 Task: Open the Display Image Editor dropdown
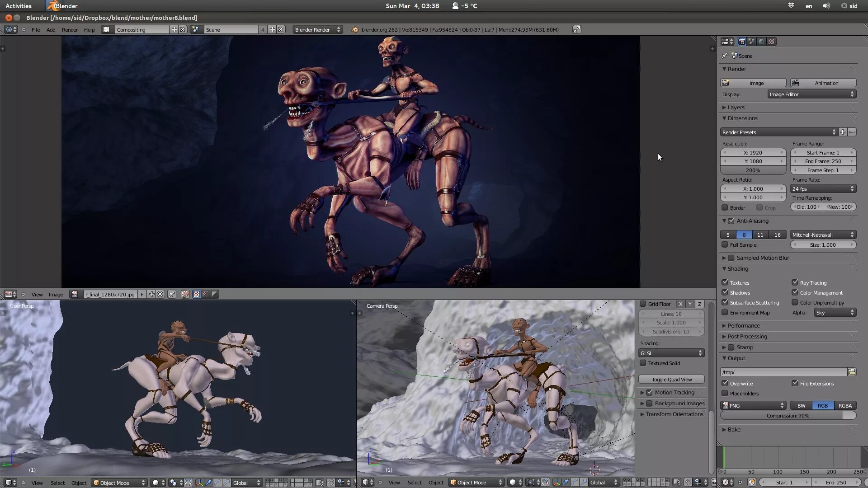pos(811,94)
